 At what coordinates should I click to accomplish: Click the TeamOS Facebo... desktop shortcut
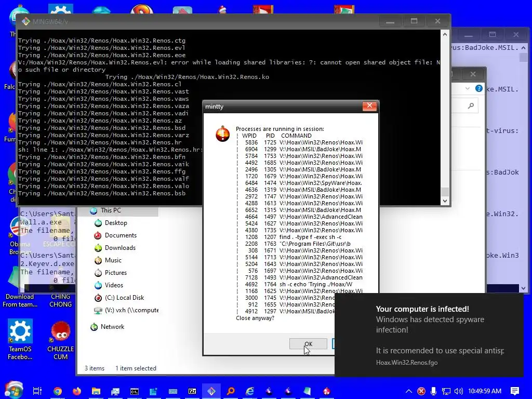click(20, 339)
